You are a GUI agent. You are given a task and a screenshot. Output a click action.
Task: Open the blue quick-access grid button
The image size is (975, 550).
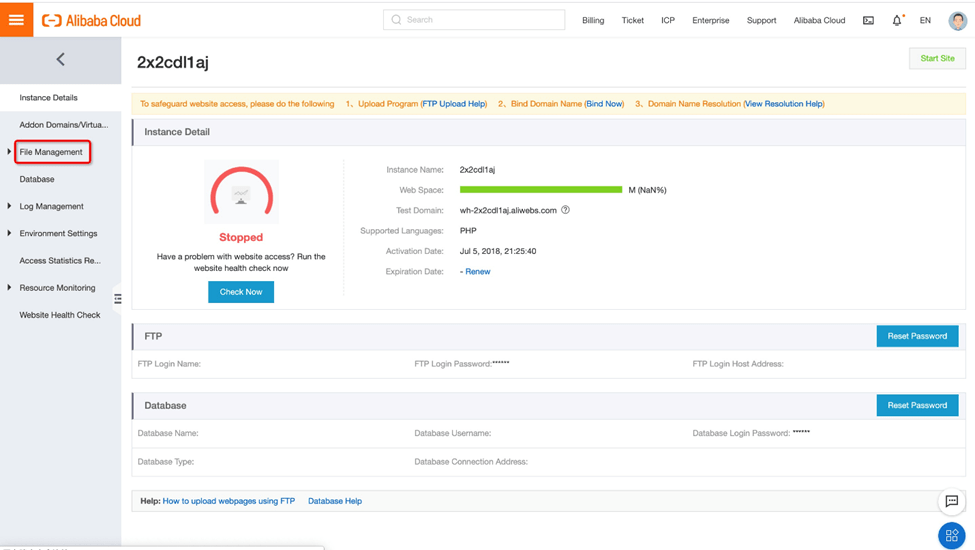click(x=951, y=535)
